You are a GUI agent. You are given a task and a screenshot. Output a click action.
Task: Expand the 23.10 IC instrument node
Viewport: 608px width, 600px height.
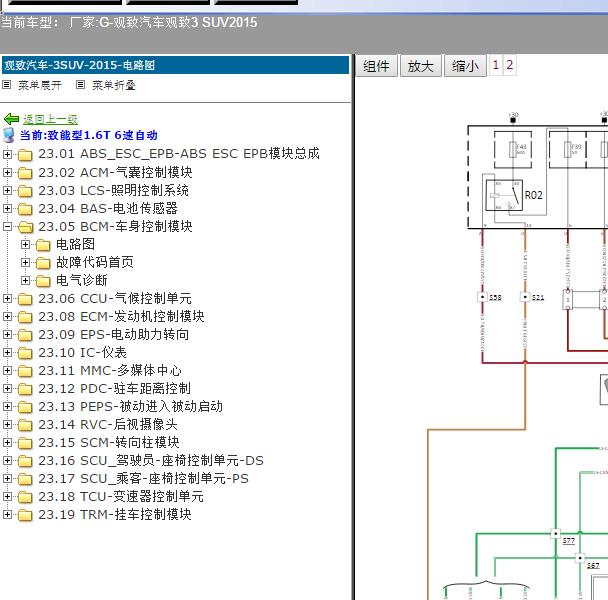point(7,353)
